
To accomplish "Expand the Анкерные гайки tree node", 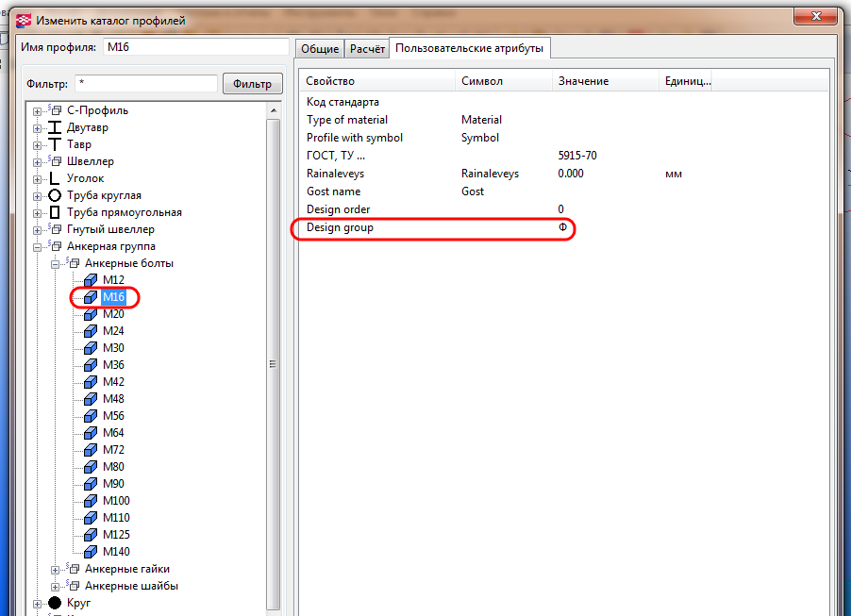I will point(56,569).
